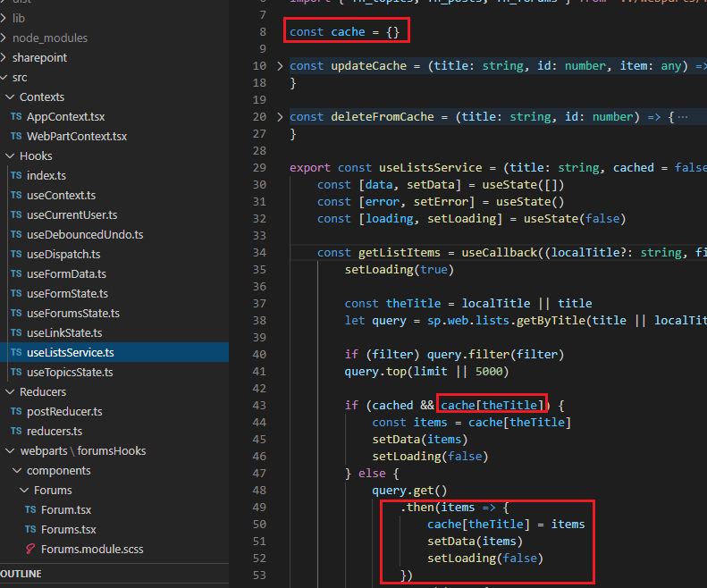Unfold the deleteFromCache function on line 20
Viewport: 707px width, 588px height.
click(280, 117)
